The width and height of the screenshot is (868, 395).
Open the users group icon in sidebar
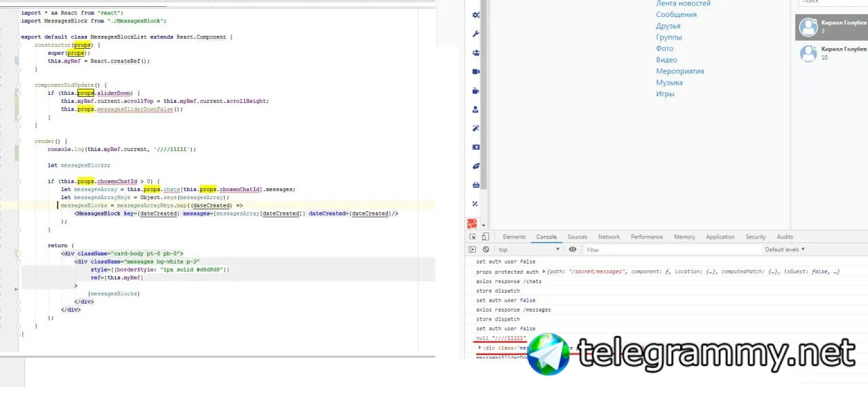click(475, 53)
